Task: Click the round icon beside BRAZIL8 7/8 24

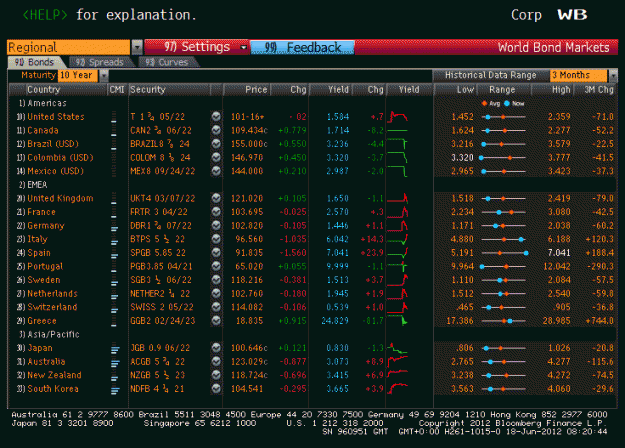Action: tap(216, 143)
